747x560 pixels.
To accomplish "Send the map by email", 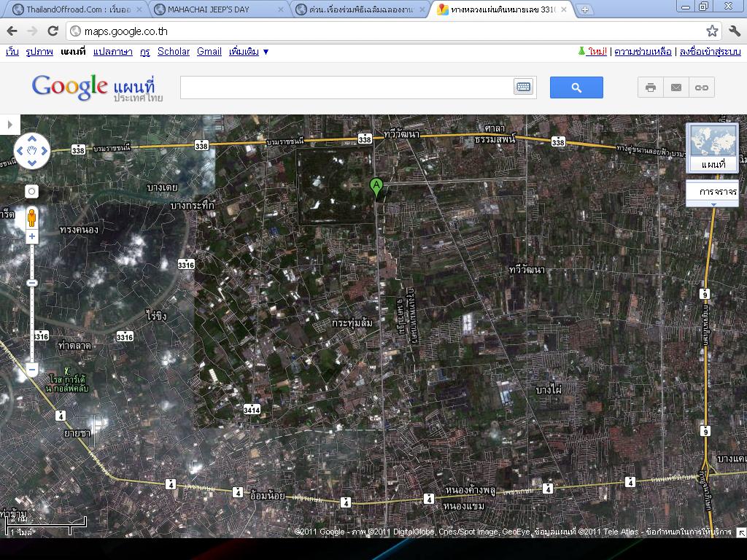I will coord(676,87).
